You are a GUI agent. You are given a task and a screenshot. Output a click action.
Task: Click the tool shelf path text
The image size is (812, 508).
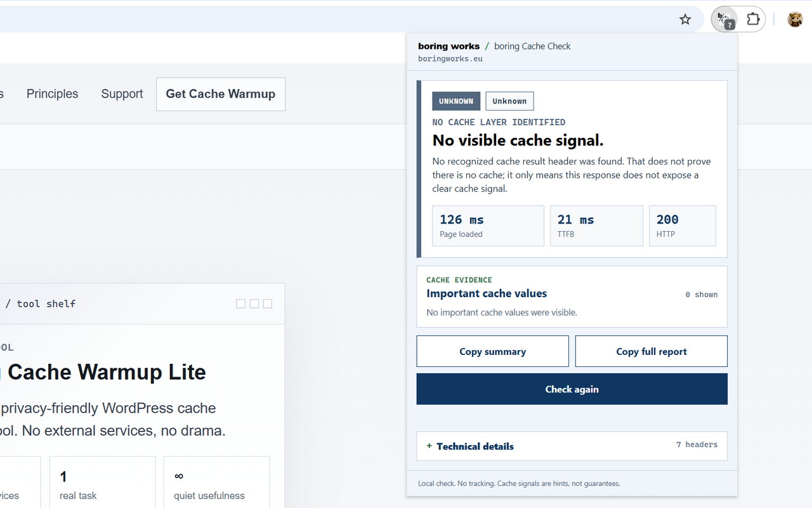point(40,304)
